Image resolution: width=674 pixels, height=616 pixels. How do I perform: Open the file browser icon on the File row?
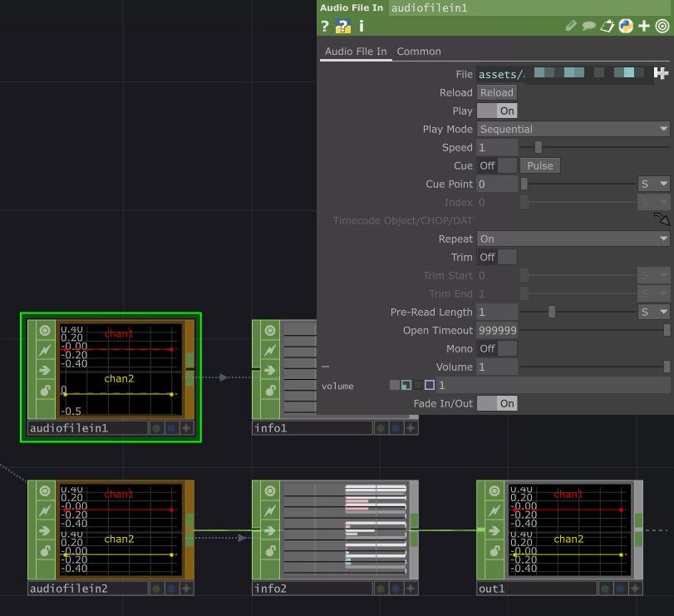tap(662, 73)
